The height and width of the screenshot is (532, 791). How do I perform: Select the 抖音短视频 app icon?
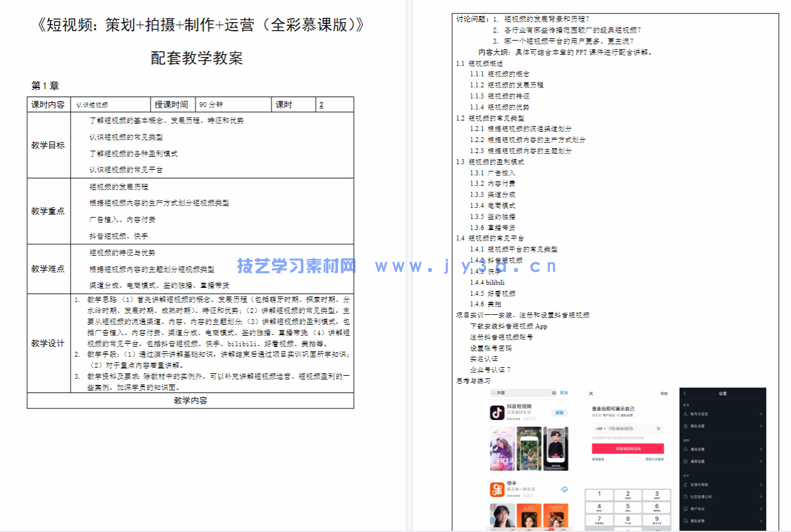click(x=497, y=413)
